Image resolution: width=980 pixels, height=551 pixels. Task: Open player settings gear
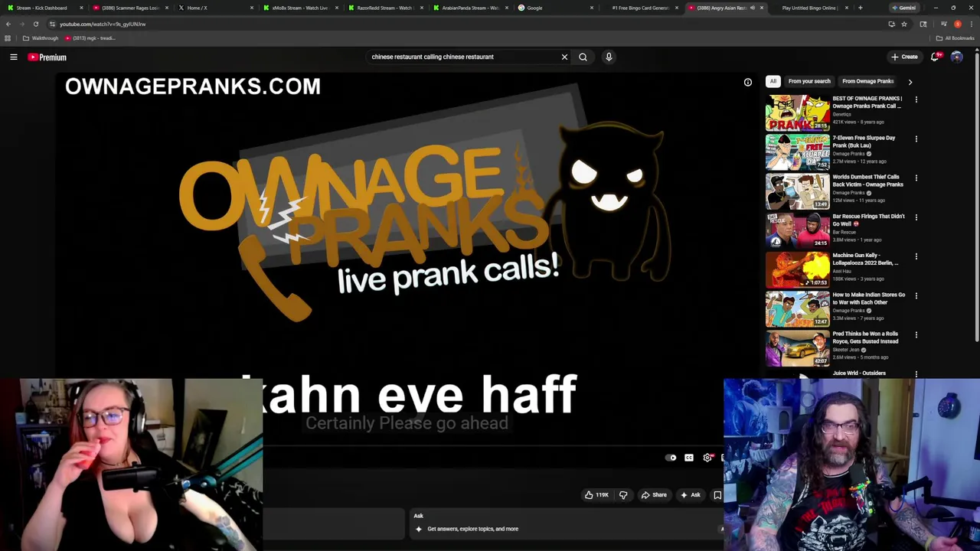click(x=707, y=458)
